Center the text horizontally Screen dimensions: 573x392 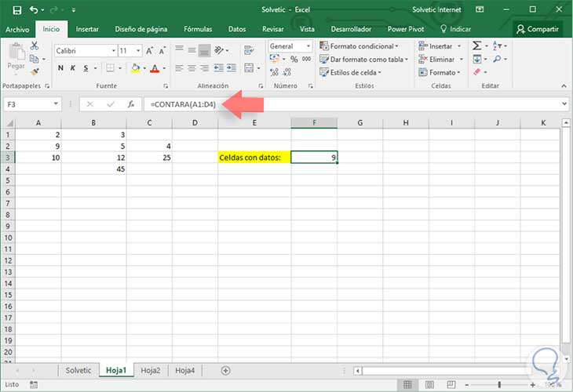click(x=192, y=68)
